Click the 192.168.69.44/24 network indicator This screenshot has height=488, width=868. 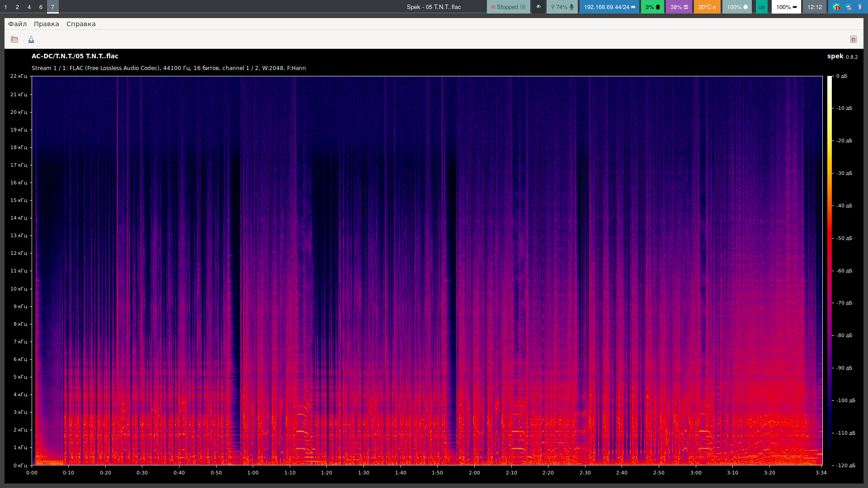609,7
